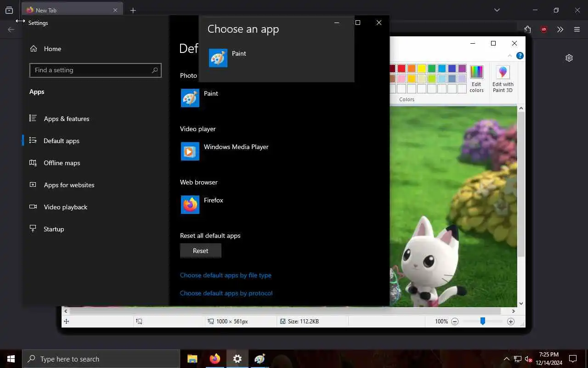Pick the green color swatch in Paint
This screenshot has height=368, width=588.
[432, 69]
